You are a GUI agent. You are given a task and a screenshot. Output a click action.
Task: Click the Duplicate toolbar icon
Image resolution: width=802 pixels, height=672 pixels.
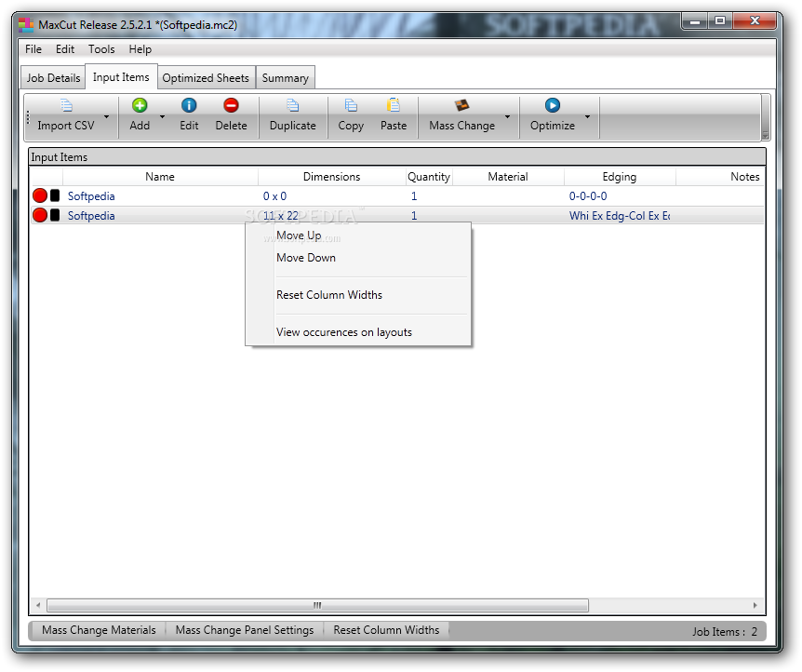[292, 105]
